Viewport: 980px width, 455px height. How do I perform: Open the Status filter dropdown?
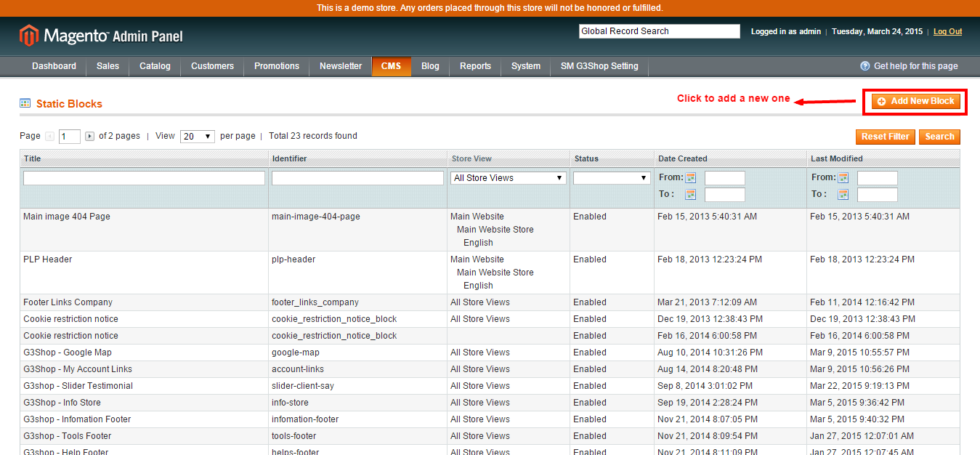[x=612, y=178]
